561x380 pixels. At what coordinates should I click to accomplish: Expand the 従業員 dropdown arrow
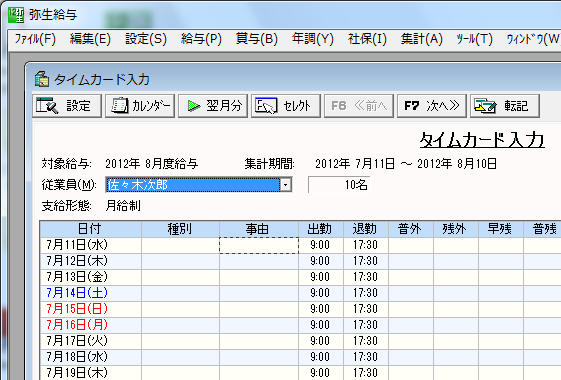pos(286,185)
